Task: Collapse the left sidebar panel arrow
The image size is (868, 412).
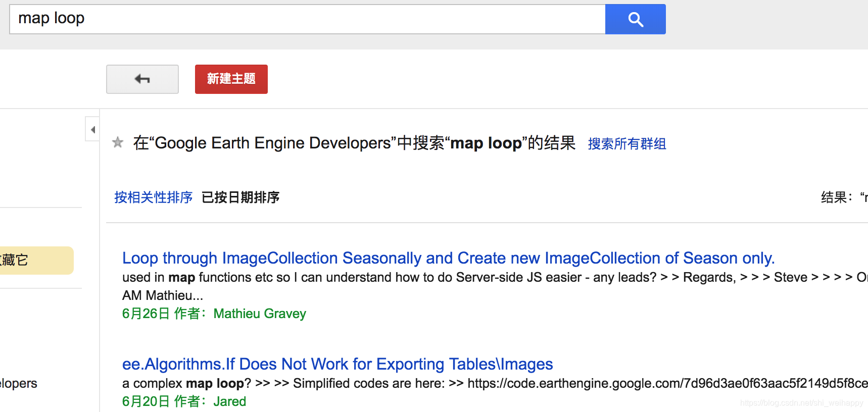Action: coord(92,129)
